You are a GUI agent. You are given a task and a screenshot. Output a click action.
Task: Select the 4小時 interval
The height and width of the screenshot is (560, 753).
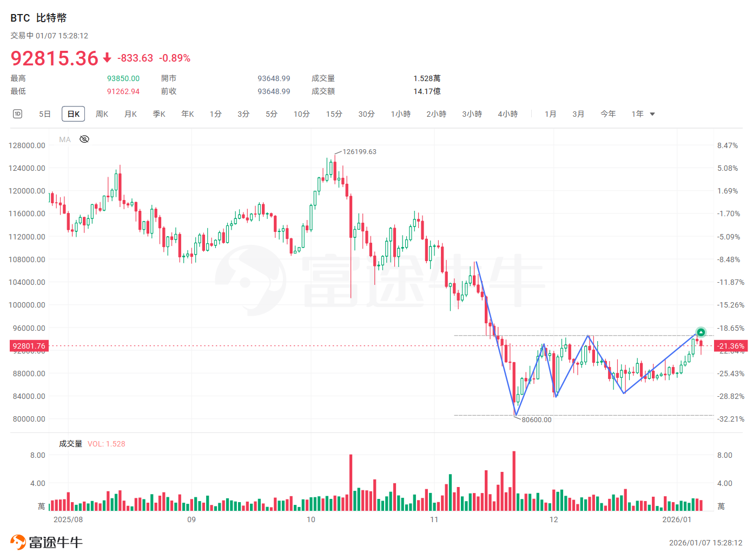click(x=507, y=114)
